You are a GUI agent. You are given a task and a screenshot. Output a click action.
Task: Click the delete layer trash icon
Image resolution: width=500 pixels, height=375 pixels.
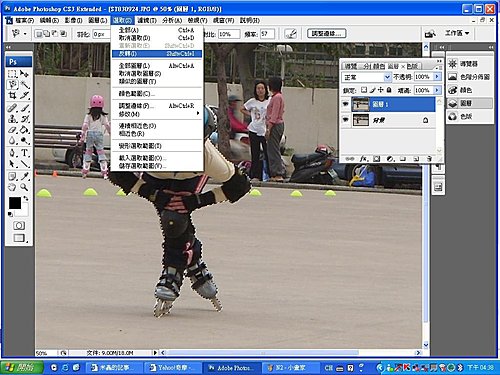429,159
